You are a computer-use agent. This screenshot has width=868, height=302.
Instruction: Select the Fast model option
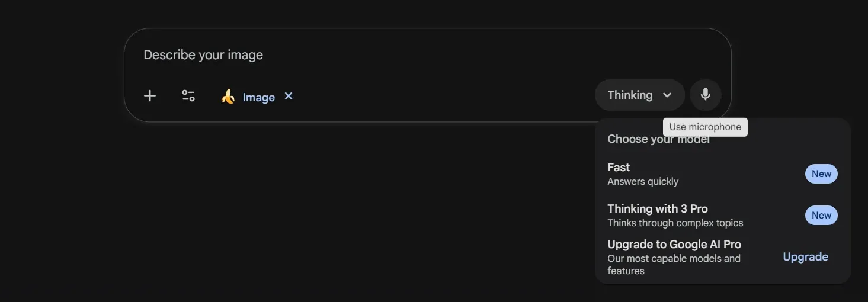click(619, 168)
